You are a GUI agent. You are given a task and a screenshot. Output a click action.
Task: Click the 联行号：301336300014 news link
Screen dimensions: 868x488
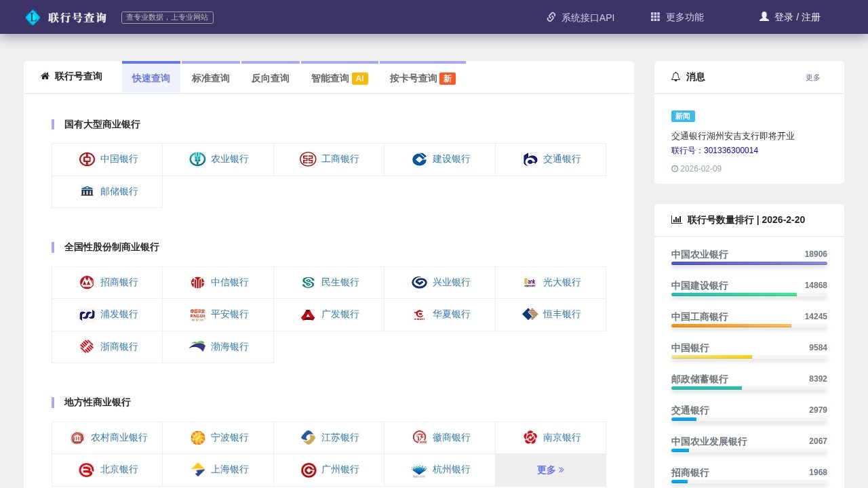pos(715,150)
